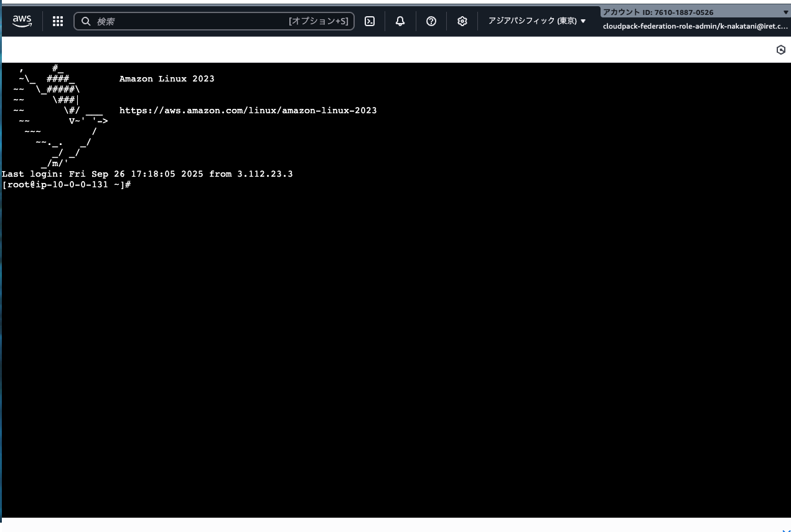This screenshot has height=532, width=791.
Task: Click the Amazon Linux 2023 banner text
Action: coord(167,78)
